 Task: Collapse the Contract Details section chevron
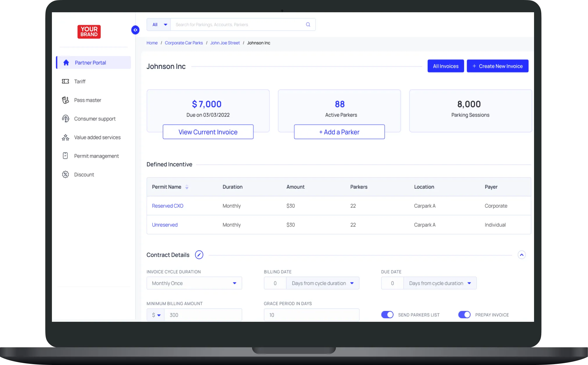[x=521, y=255]
